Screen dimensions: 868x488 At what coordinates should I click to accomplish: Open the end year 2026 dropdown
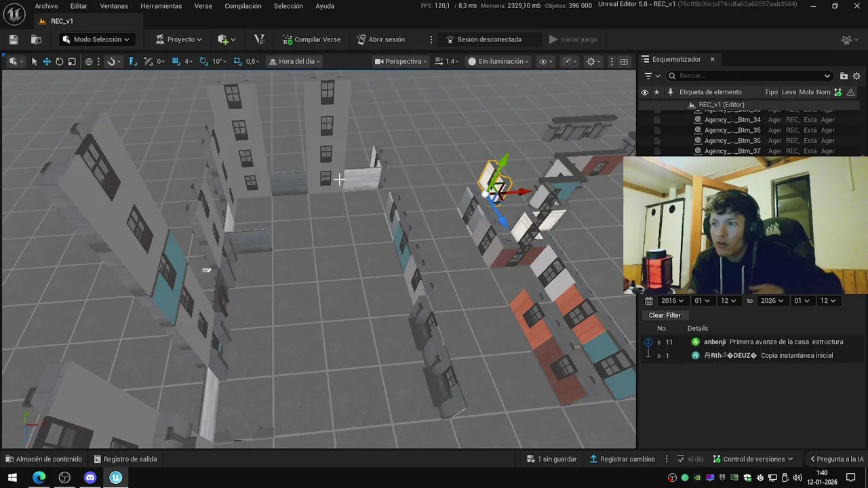click(772, 301)
